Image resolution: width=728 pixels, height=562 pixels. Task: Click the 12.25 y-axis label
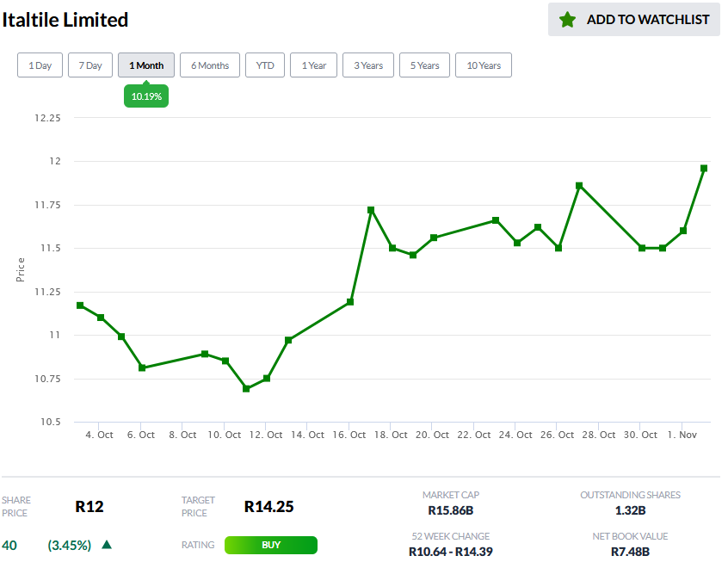(x=47, y=118)
